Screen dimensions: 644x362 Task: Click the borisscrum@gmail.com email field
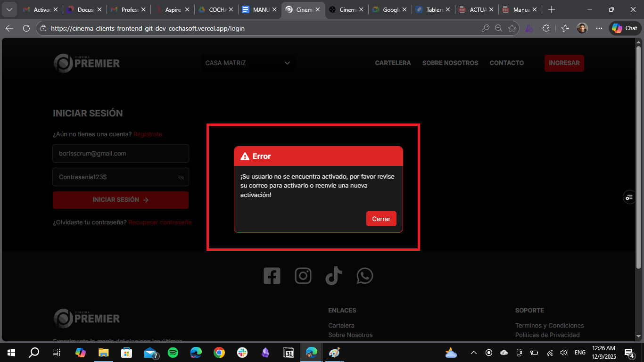120,153
